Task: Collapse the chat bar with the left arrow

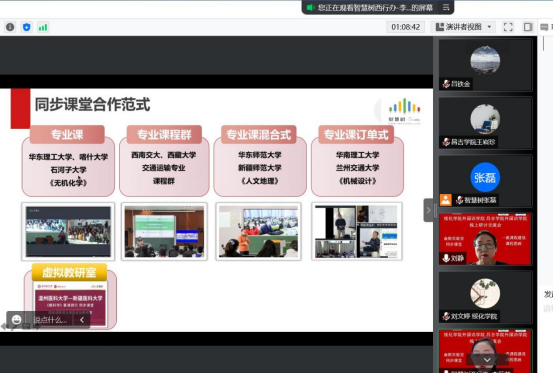Action: [x=82, y=320]
